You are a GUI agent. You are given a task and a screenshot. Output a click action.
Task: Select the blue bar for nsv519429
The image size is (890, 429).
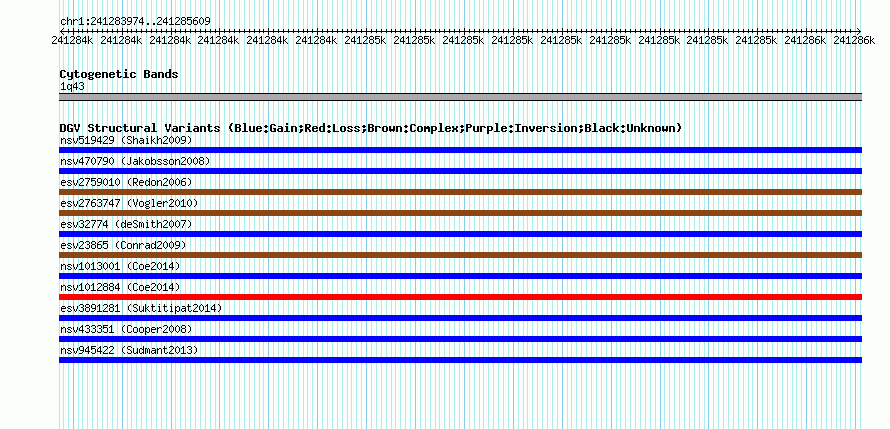click(x=460, y=150)
